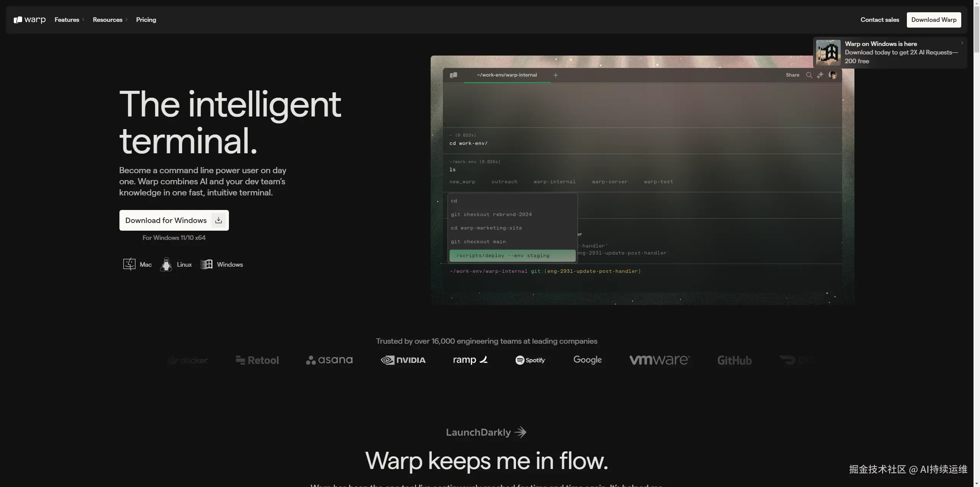The width and height of the screenshot is (980, 487).
Task: Click the plus icon to add tab
Action: [555, 75]
